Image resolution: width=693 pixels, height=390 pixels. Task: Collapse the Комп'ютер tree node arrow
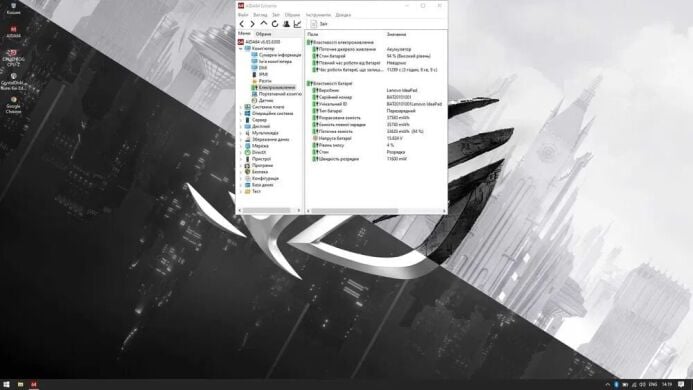[241, 48]
